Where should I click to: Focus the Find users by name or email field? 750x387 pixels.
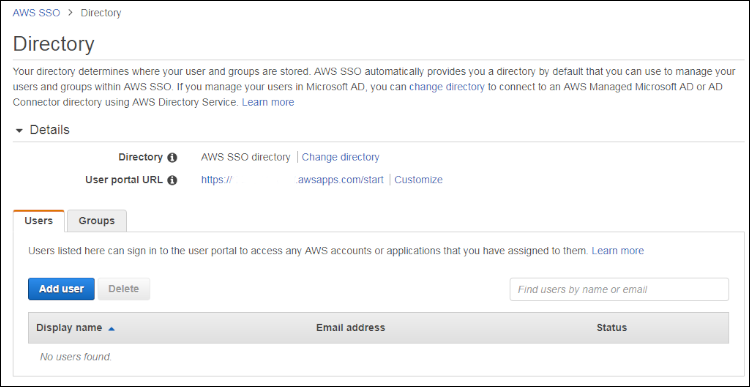tap(619, 289)
